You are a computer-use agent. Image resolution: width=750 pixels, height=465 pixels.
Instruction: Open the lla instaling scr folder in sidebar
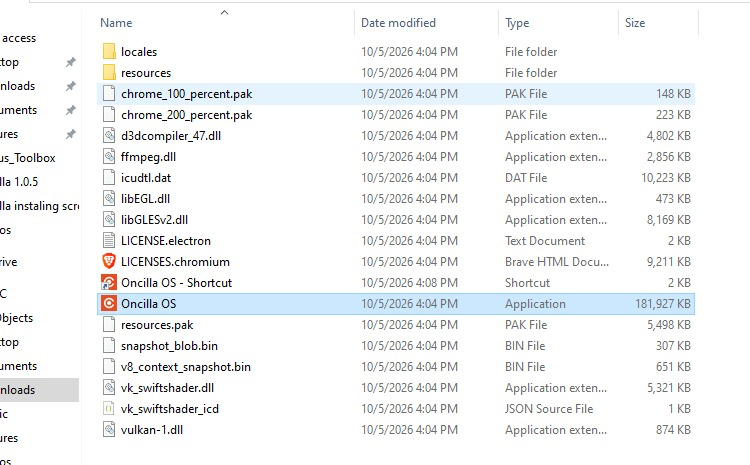click(x=39, y=206)
